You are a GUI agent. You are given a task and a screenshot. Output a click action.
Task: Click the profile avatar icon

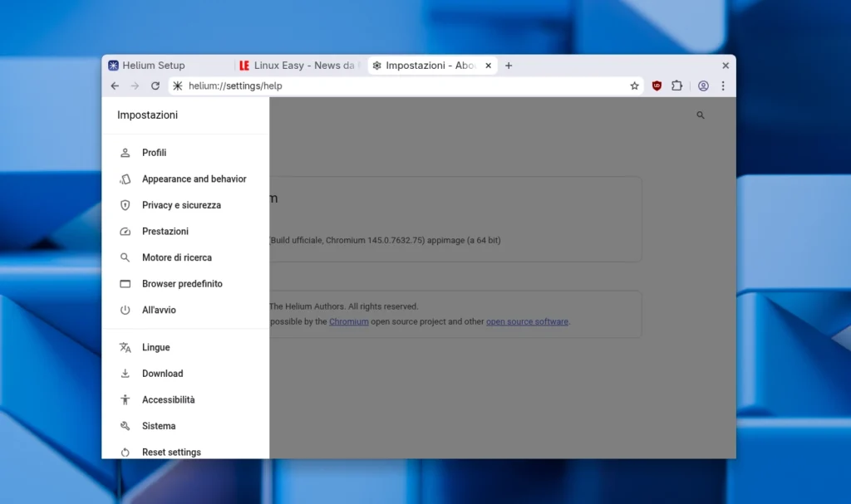click(x=703, y=86)
